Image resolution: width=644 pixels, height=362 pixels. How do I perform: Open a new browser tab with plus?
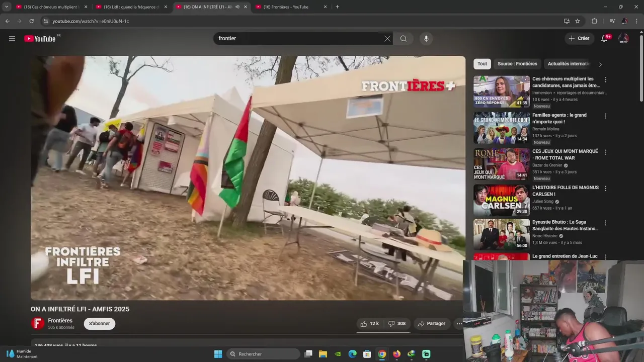click(x=337, y=7)
